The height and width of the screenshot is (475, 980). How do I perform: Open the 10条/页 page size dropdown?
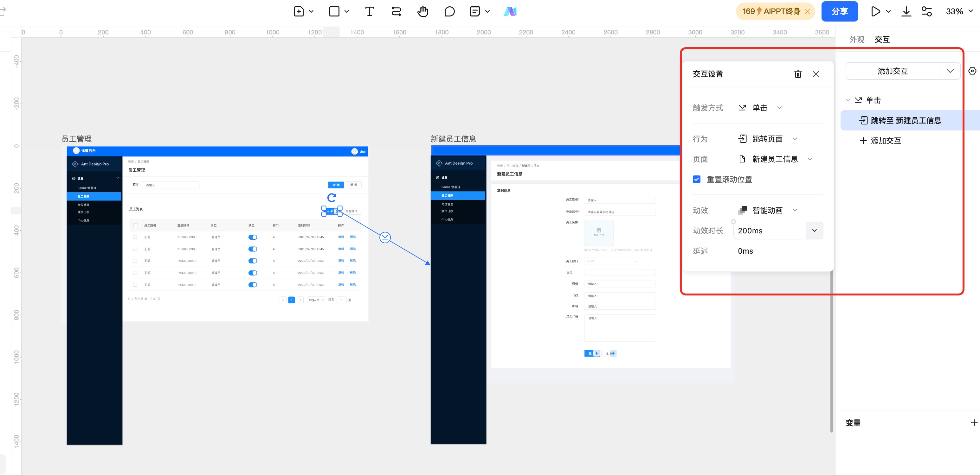point(316,300)
